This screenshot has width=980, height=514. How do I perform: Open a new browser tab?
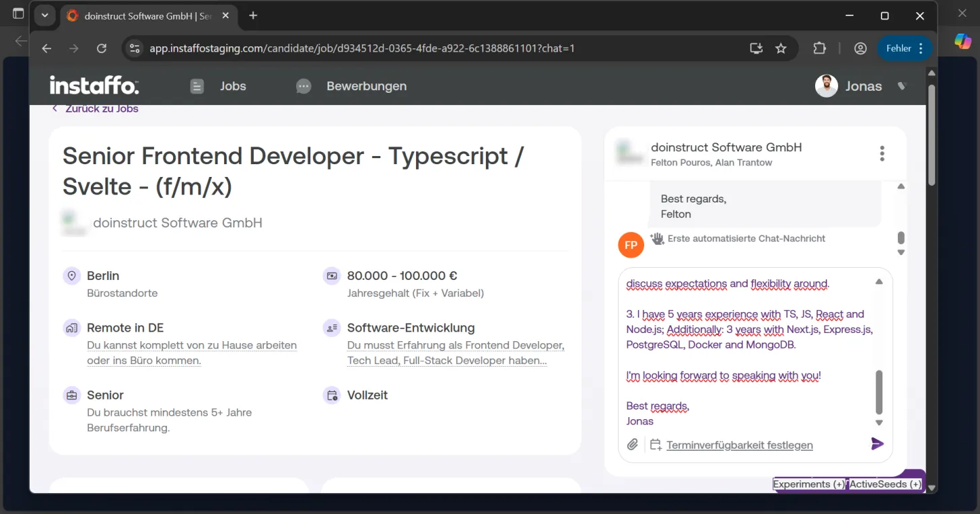click(253, 15)
